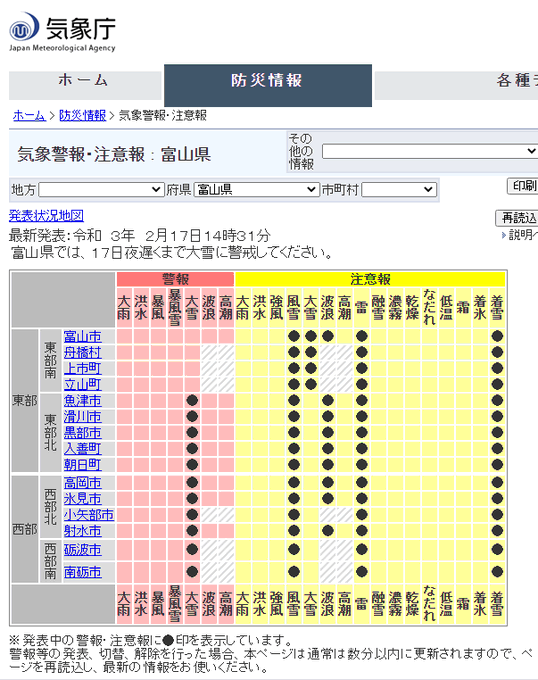Expand the 地方 region dropdown

101,190
